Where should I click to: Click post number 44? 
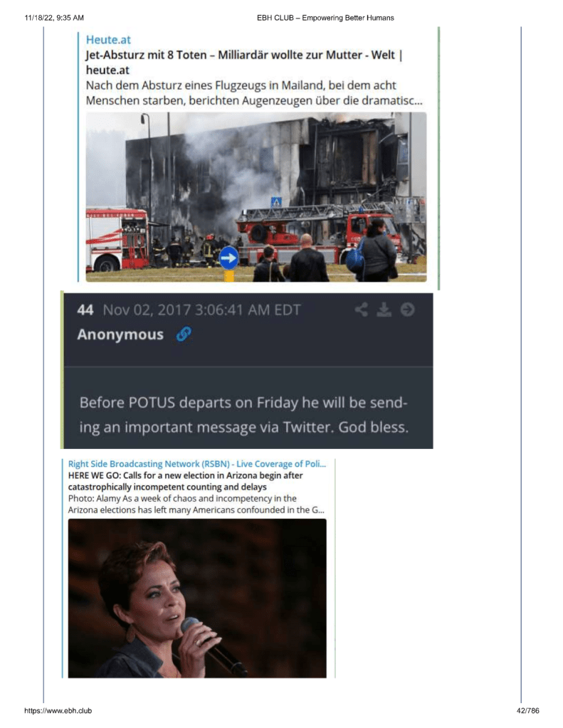pos(85,310)
